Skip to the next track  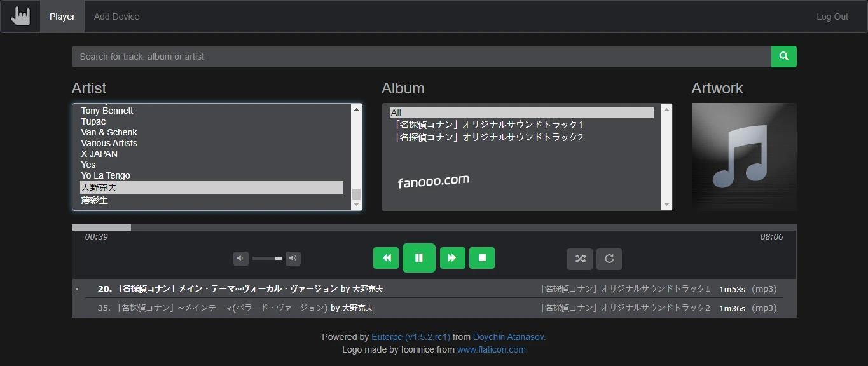452,258
